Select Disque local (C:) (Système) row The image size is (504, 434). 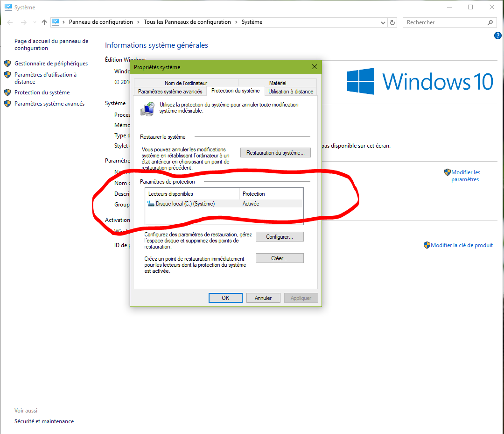tap(224, 204)
